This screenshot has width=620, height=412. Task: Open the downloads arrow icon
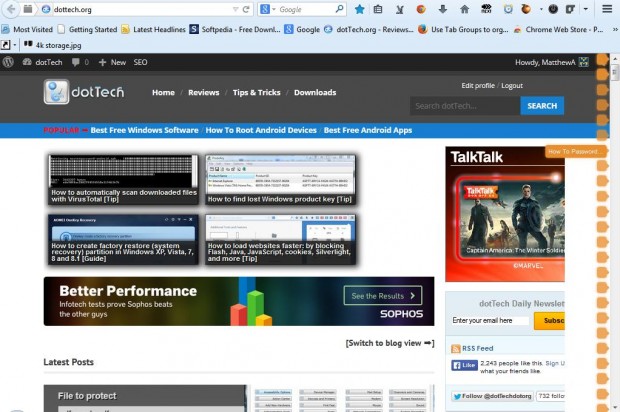tap(443, 9)
